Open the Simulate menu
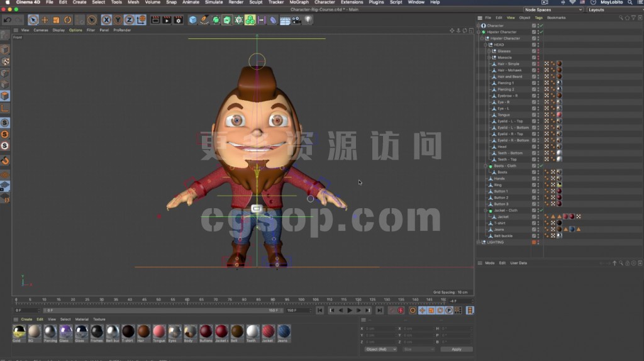644x361 pixels. (x=214, y=3)
